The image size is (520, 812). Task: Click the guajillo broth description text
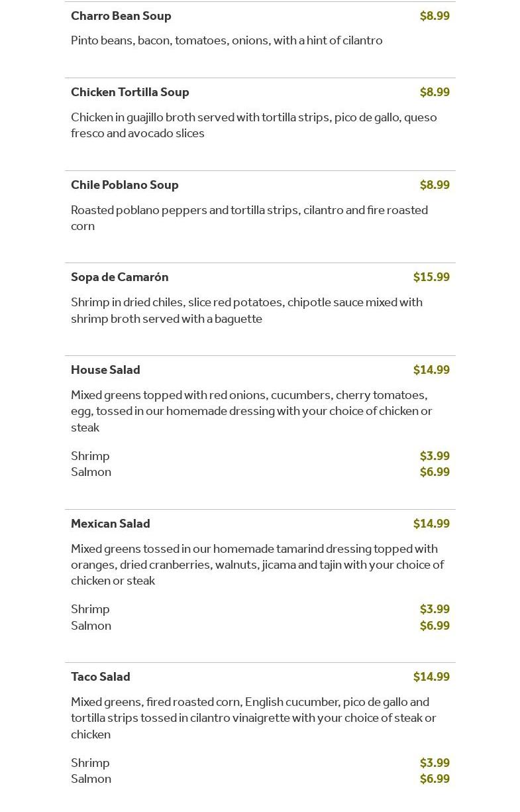coord(254,125)
